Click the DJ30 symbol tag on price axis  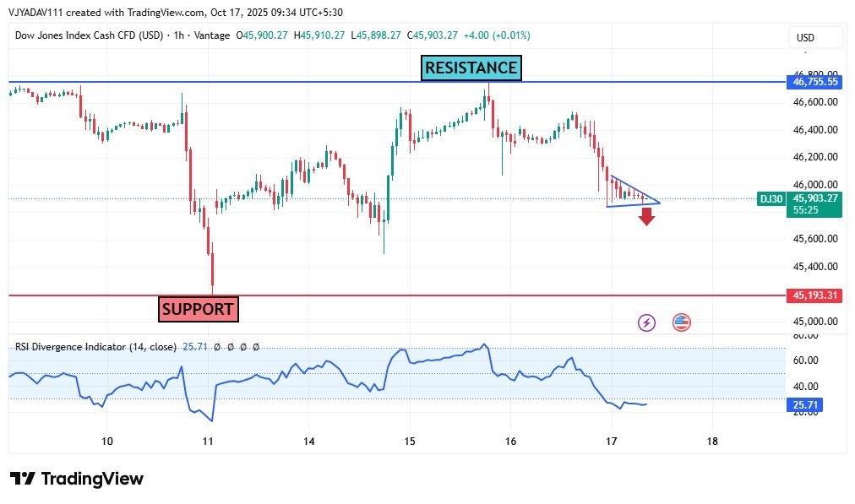770,198
